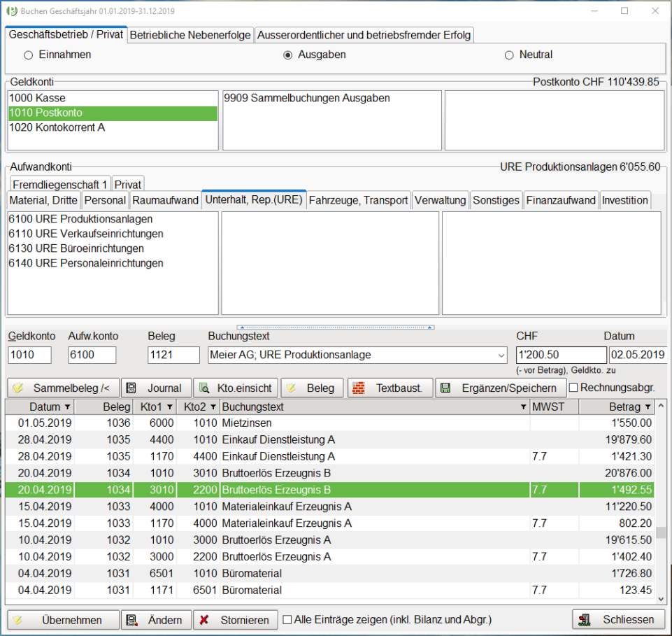This screenshot has width=672, height=636.
Task: Select the Einnahmen radio button
Action: (29, 55)
